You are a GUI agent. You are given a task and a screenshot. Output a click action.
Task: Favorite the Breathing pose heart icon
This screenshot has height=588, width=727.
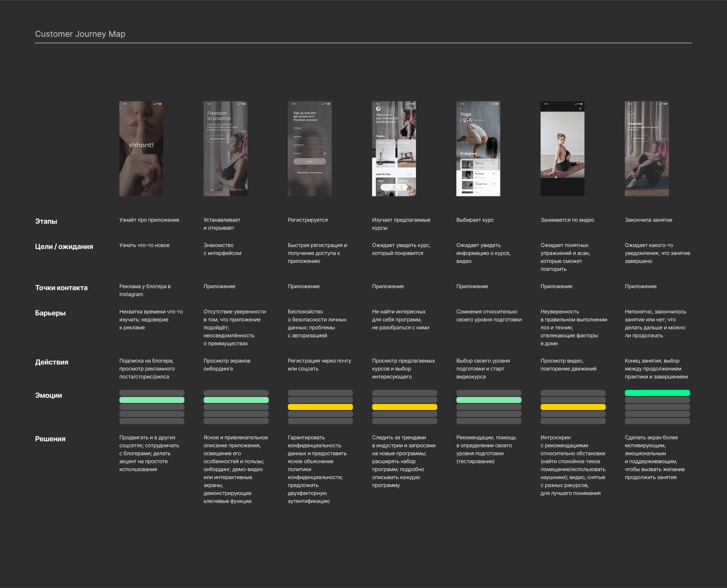[494, 174]
